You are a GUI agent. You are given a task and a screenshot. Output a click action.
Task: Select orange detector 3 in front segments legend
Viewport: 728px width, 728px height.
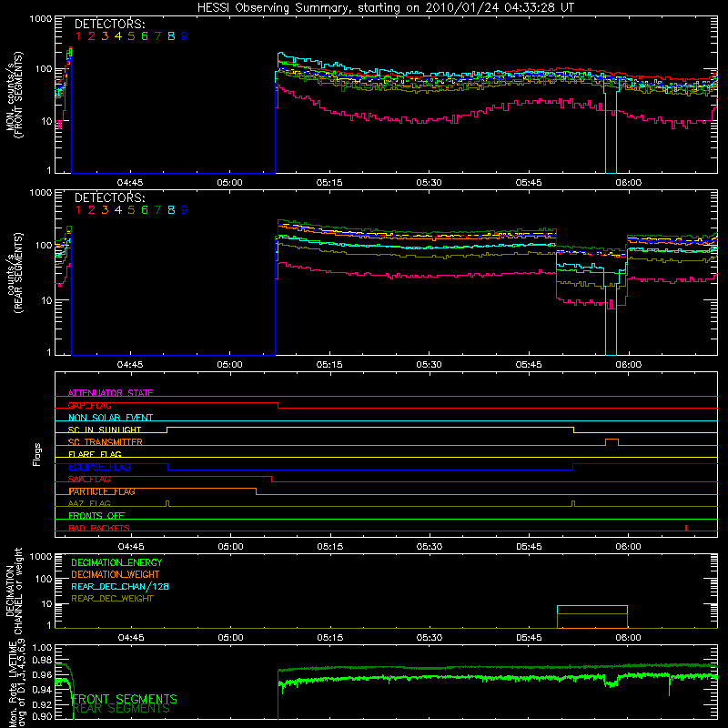point(105,36)
